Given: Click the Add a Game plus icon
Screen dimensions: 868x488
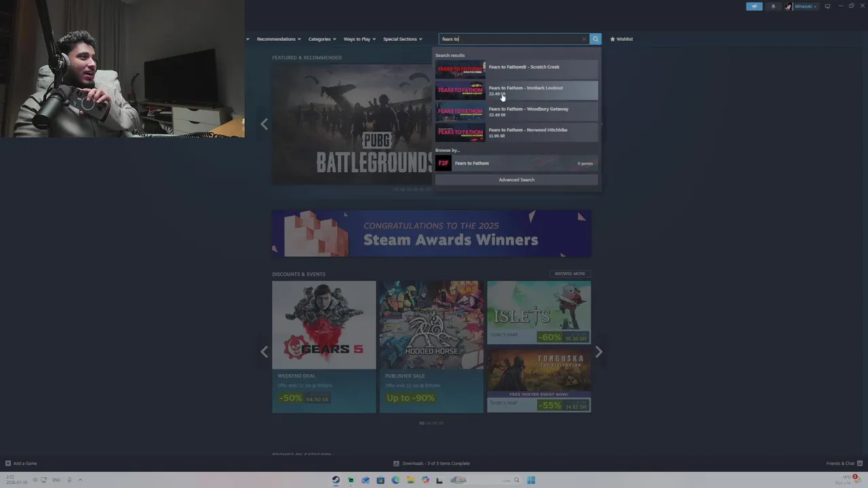Looking at the screenshot, I should pyautogui.click(x=7, y=464).
